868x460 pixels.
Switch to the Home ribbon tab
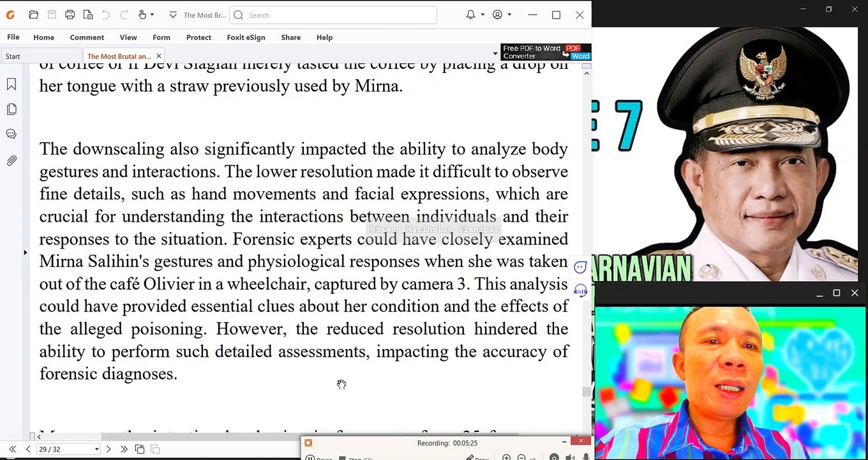tap(43, 37)
